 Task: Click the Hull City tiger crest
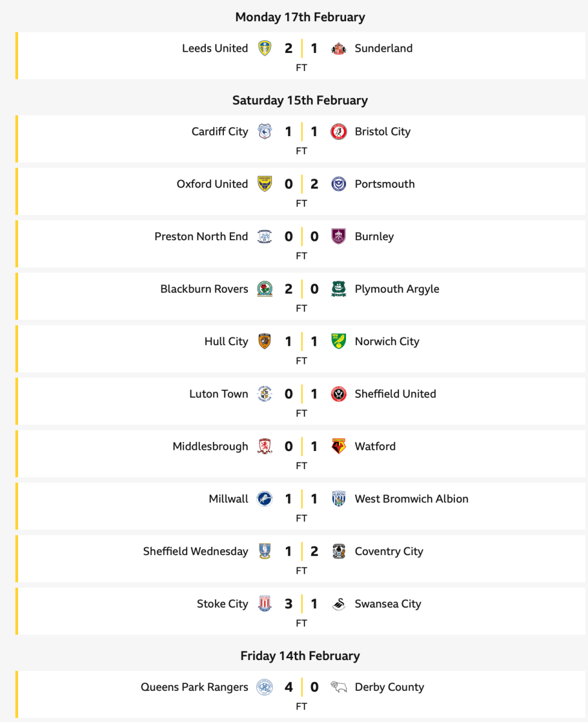click(265, 341)
